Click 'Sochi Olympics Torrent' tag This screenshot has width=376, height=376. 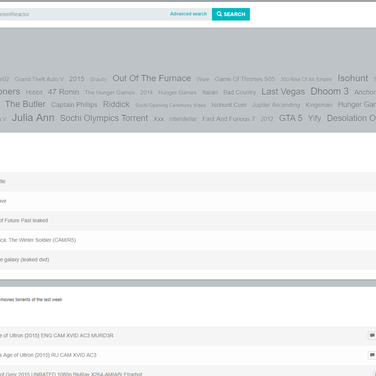pyautogui.click(x=104, y=118)
